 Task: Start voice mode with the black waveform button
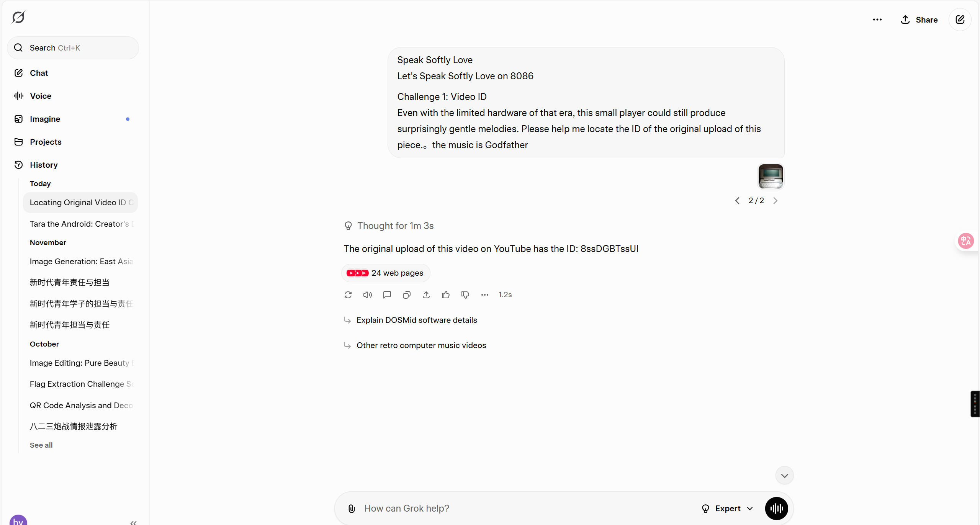[776, 509]
